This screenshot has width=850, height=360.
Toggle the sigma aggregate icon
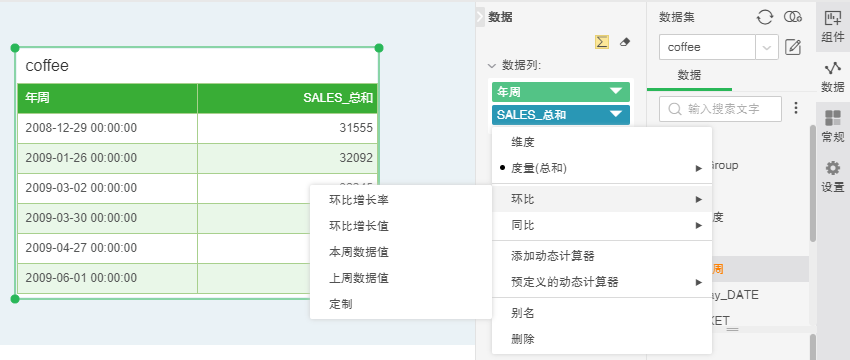click(x=602, y=42)
